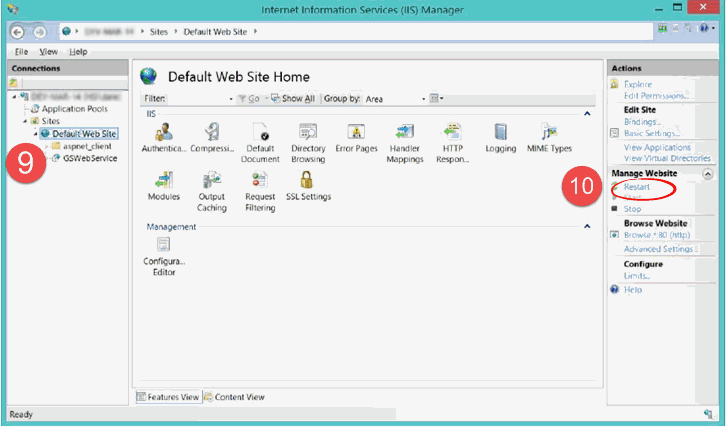
Task: Click Restart in Manage Website
Action: click(636, 187)
